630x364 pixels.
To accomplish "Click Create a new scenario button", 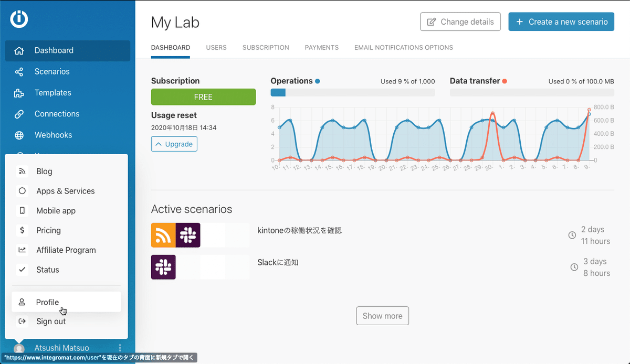I will (561, 22).
